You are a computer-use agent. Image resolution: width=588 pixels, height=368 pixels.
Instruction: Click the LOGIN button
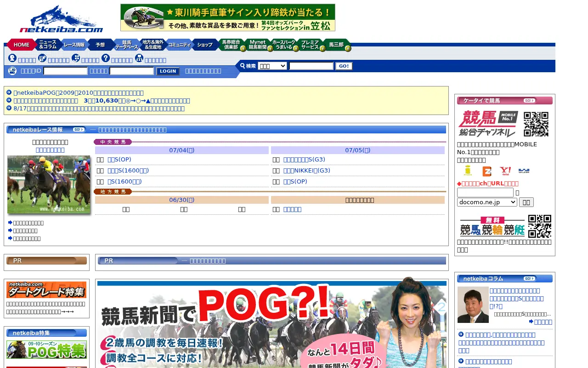(168, 71)
